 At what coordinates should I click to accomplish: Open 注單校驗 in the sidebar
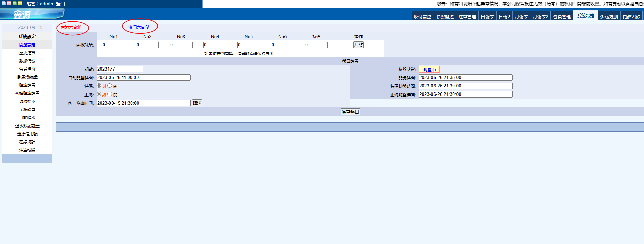[27, 150]
